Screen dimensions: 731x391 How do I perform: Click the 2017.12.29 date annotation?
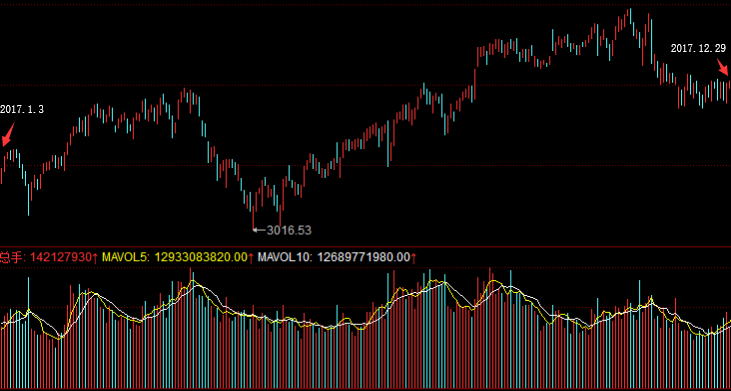click(698, 48)
